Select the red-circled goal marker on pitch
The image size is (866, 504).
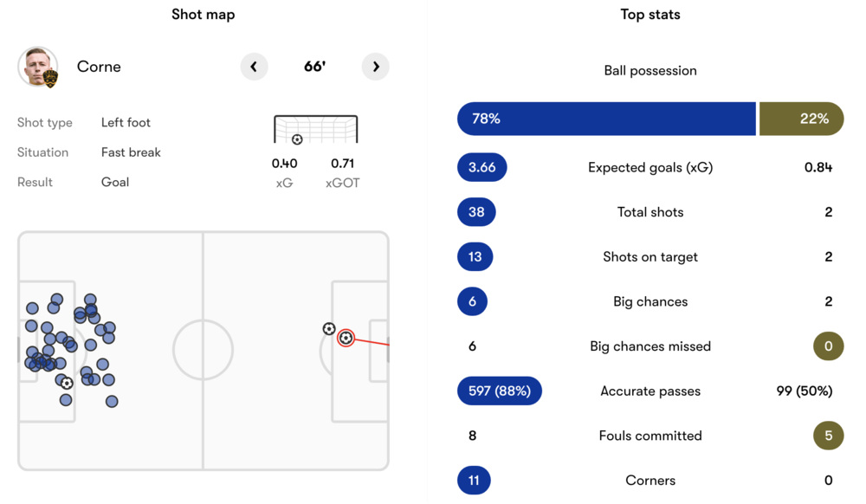[346, 338]
